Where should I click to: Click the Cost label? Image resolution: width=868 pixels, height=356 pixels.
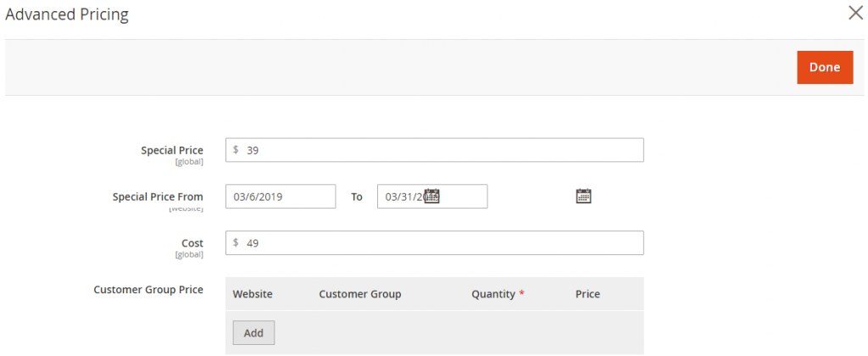tap(192, 243)
